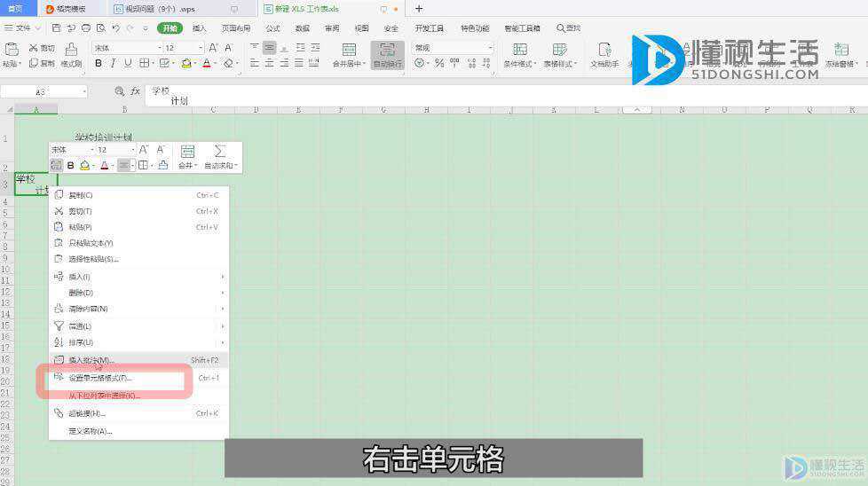
Task: Click the eraser clear-format icon in ribbon
Action: [x=229, y=63]
